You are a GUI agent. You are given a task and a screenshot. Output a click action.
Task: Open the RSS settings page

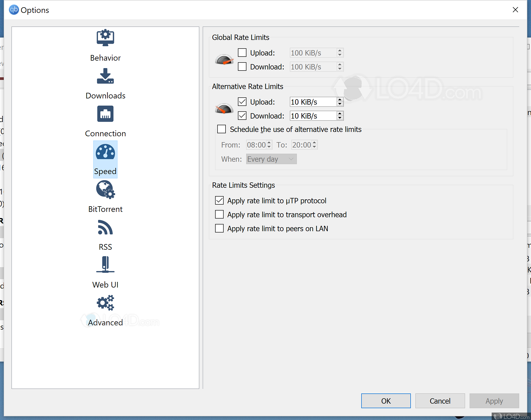click(105, 227)
